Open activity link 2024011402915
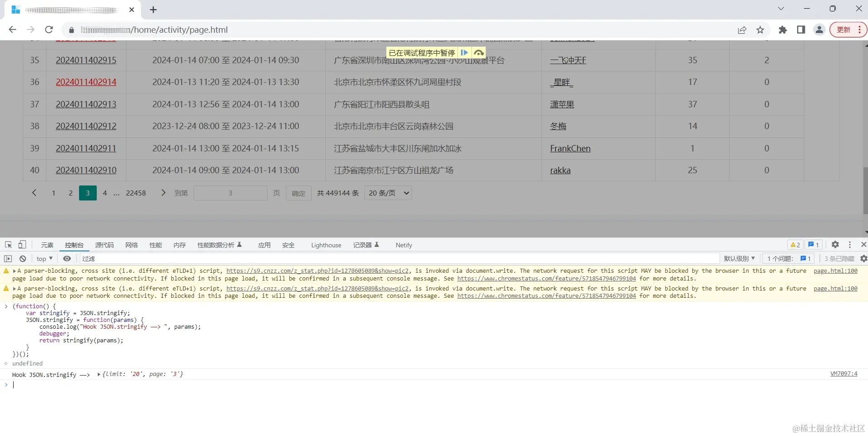The height and width of the screenshot is (436, 868). coord(86,60)
